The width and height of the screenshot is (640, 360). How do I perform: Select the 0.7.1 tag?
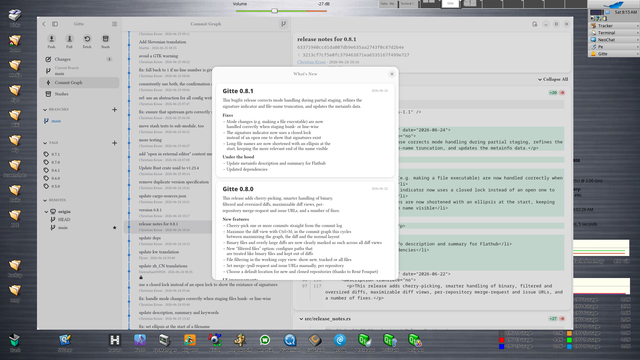[56, 154]
